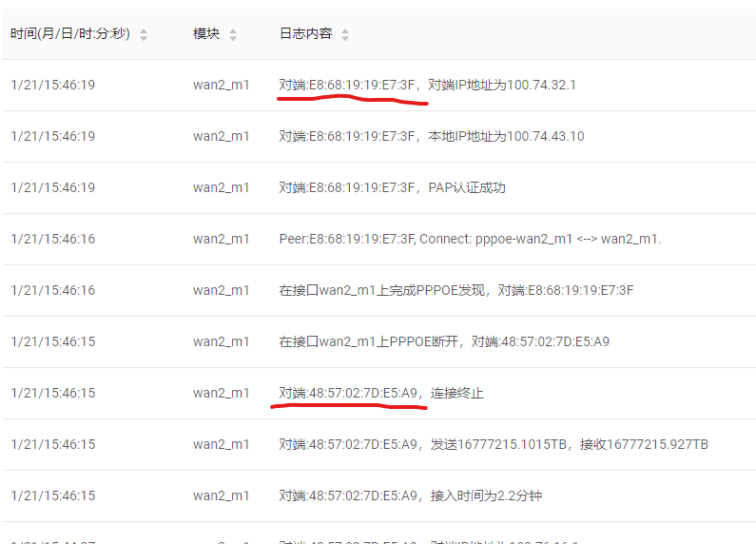The width and height of the screenshot is (756, 544).
Task: Click the 发送16777215.1015TB traffic log message
Action: tap(493, 444)
